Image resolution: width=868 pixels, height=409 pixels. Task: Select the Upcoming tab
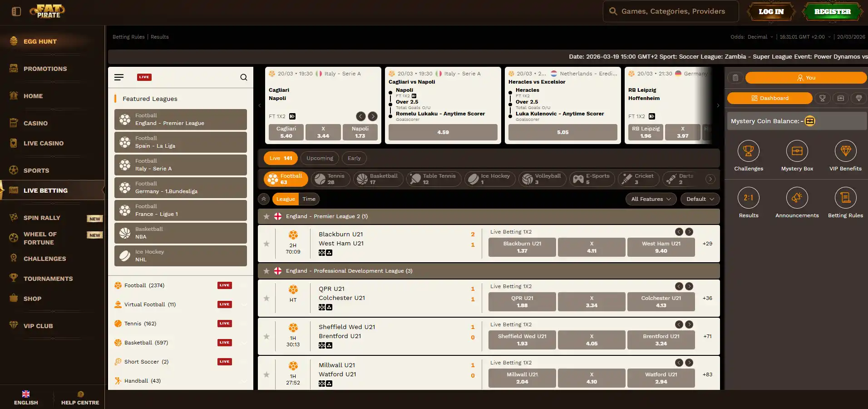click(x=320, y=158)
